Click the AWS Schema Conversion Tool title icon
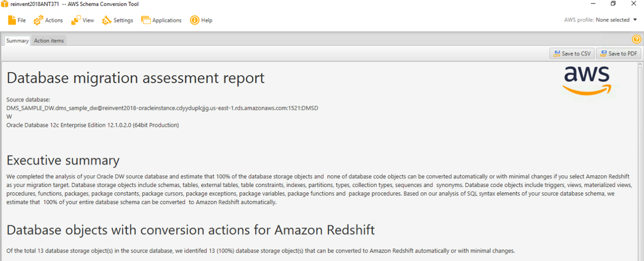The image size is (644, 261). click(x=5, y=4)
